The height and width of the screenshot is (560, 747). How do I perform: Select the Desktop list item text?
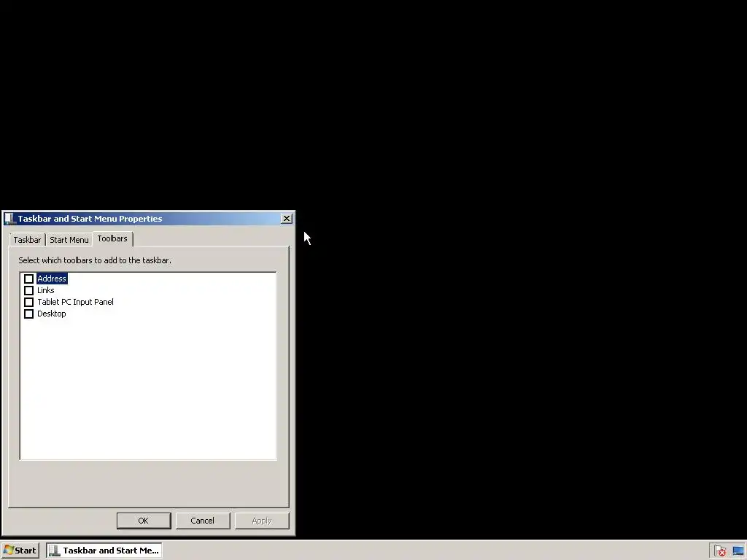52,314
